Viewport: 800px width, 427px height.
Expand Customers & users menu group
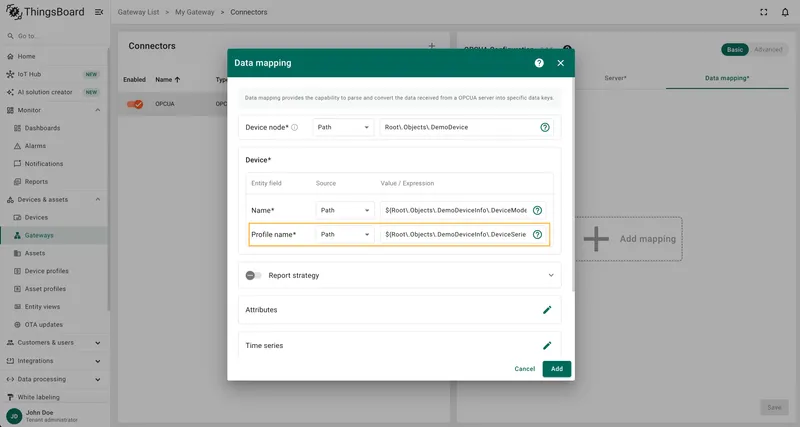[x=97, y=343]
